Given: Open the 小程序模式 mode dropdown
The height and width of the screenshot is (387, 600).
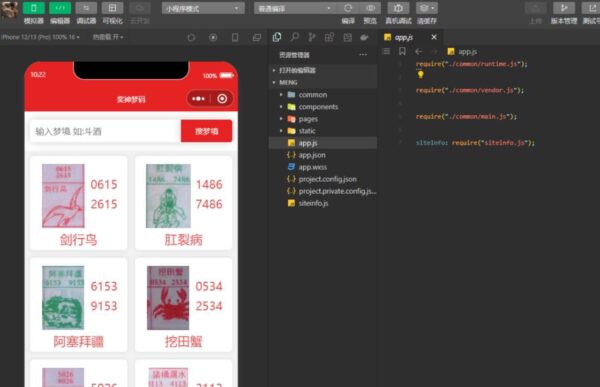Looking at the screenshot, I should [x=203, y=8].
